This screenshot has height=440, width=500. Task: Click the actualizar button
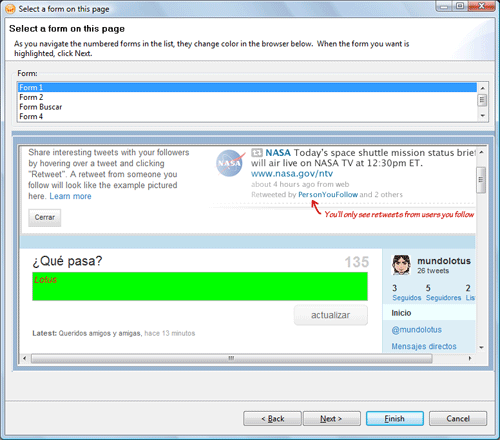point(331,315)
